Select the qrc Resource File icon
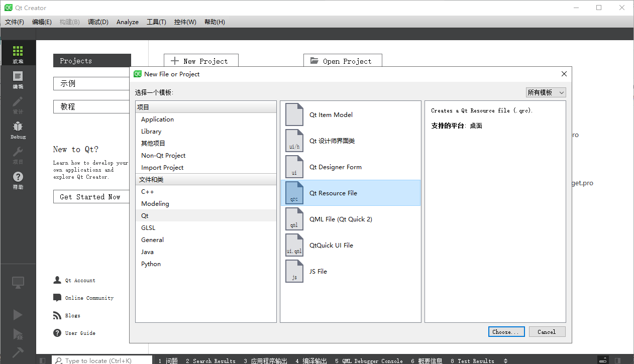634x364 pixels. 294,193
